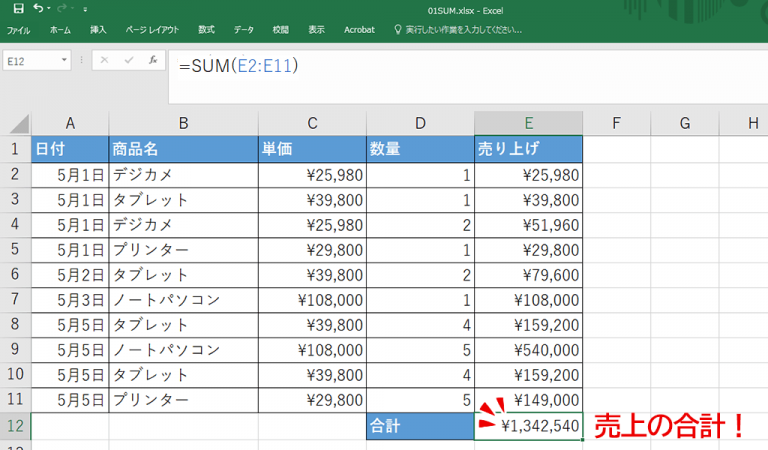
Task: Click タブレット cell in row 10
Action: 184,375
